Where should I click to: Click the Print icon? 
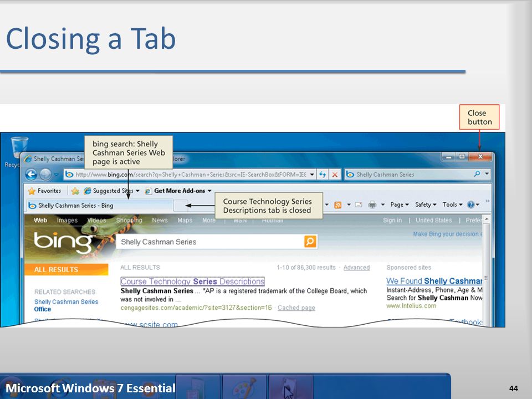[372, 204]
